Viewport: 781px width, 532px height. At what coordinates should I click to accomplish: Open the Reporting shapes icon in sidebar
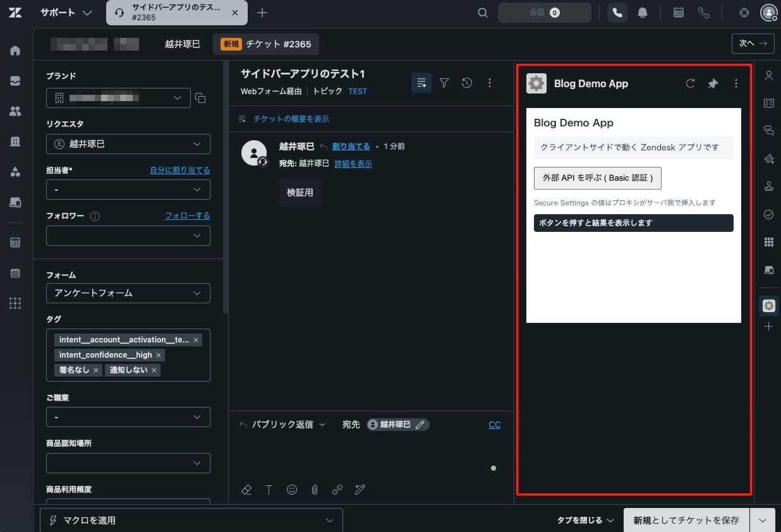point(15,172)
